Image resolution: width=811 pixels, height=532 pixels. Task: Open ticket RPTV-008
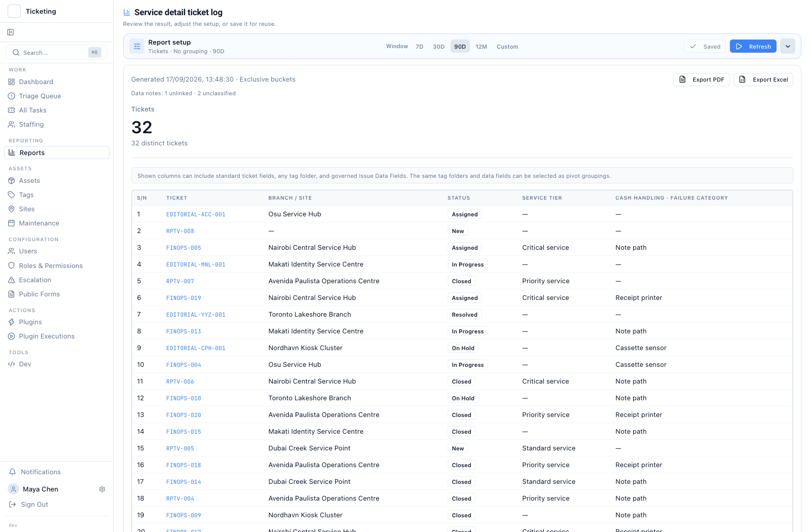click(x=180, y=232)
